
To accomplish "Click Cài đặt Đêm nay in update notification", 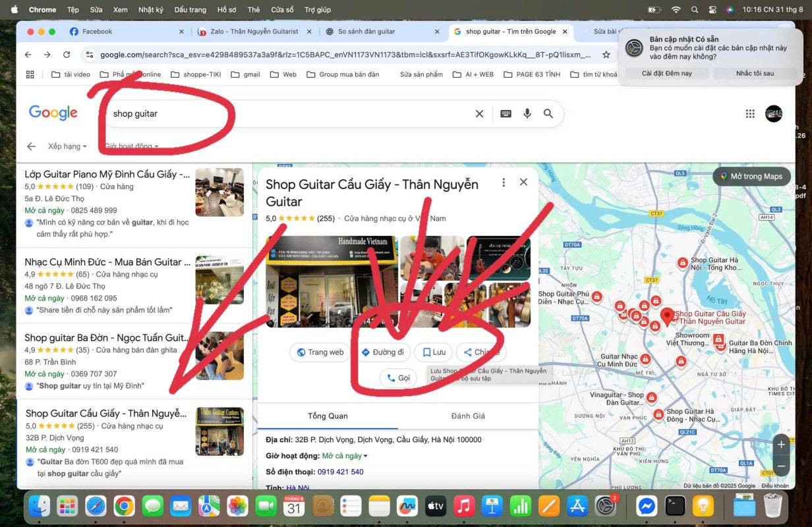I will (667, 73).
